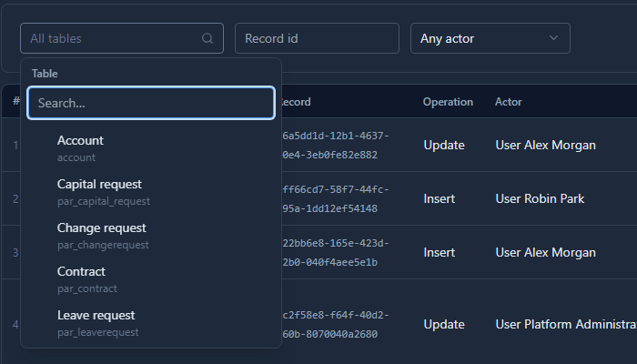637x364 pixels.
Task: Click Update operation for Platform Administrator row
Action: (444, 324)
